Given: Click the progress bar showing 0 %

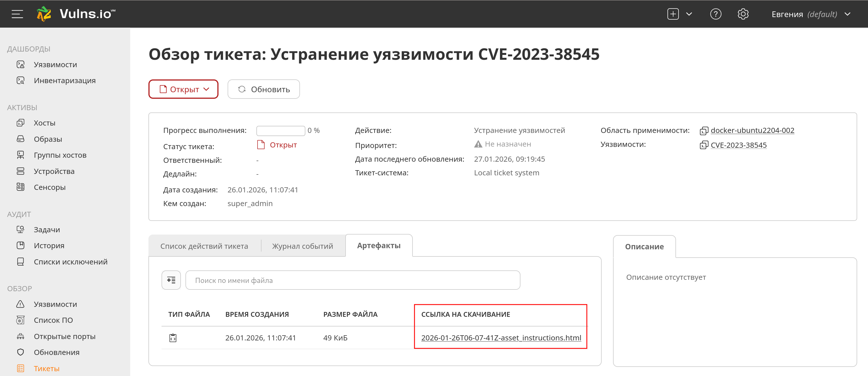Looking at the screenshot, I should 280,131.
